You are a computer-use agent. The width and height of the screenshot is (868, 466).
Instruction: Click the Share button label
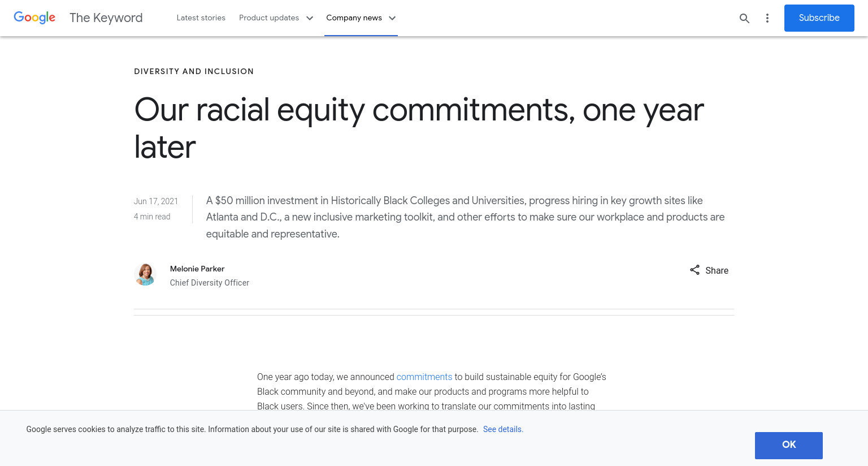click(x=717, y=270)
